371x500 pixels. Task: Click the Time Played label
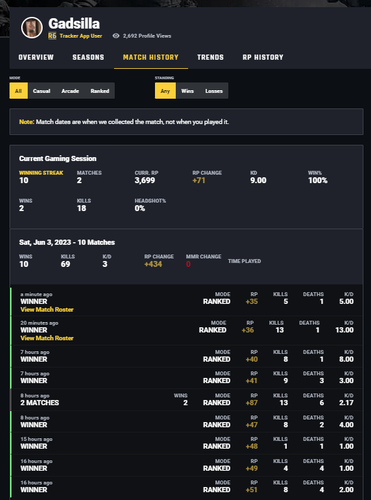[x=244, y=261]
